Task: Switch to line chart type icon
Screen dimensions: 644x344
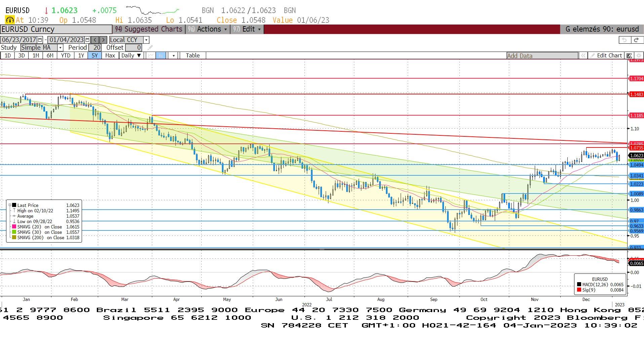Action: pos(151,55)
